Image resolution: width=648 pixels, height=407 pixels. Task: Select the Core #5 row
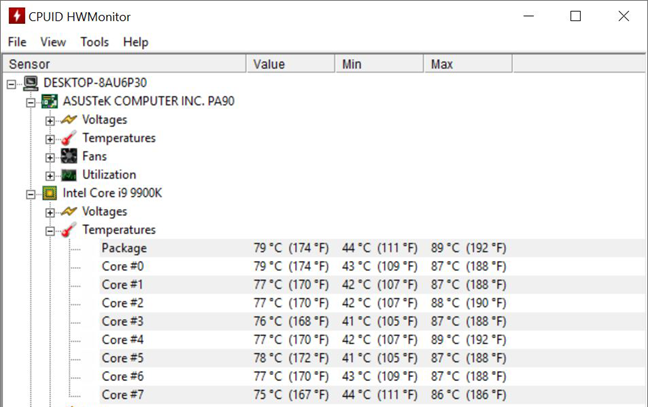(372, 358)
